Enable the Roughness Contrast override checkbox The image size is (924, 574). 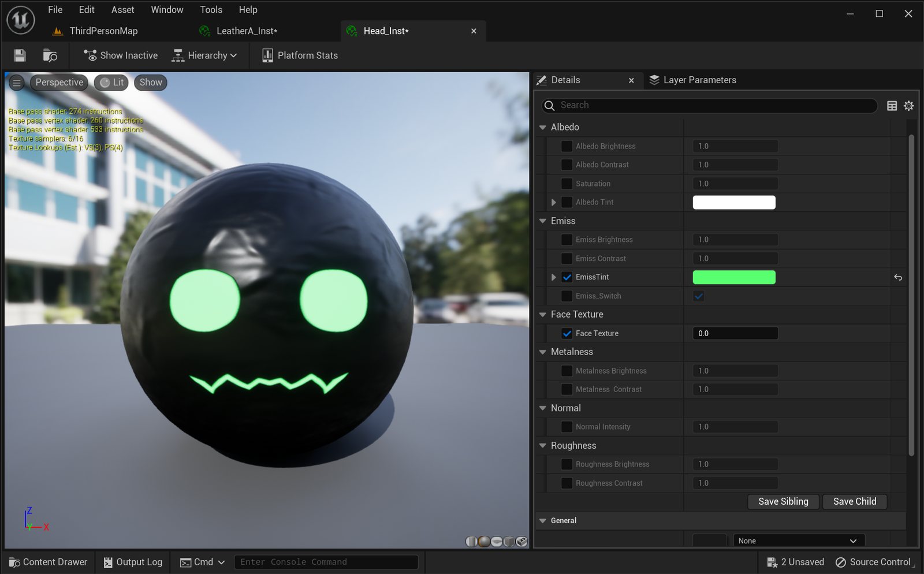(567, 483)
